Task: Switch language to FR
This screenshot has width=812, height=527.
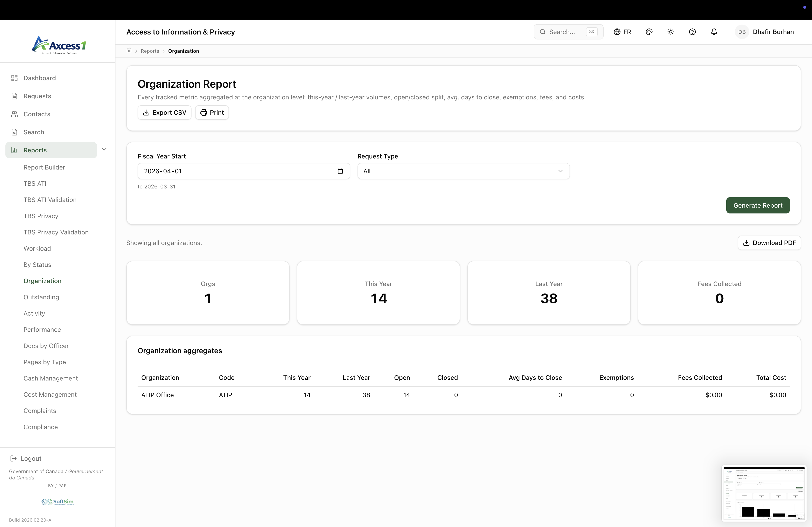Action: (x=622, y=32)
